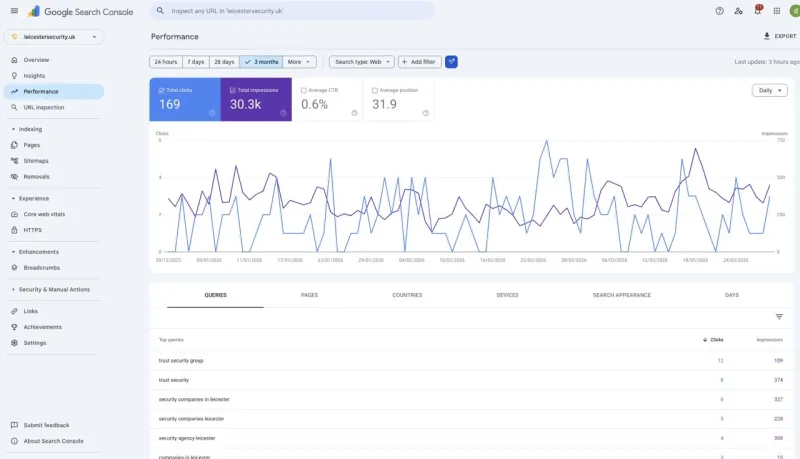800x459 pixels.
Task: Open the Daily granularity dropdown
Action: 768,90
